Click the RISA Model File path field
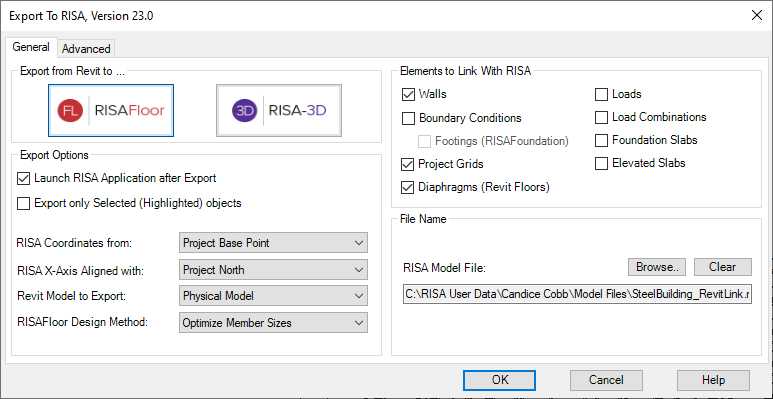 (x=577, y=294)
